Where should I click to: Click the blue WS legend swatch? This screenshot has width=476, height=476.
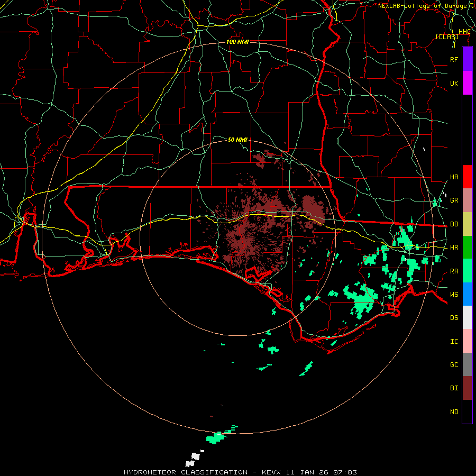467,294
